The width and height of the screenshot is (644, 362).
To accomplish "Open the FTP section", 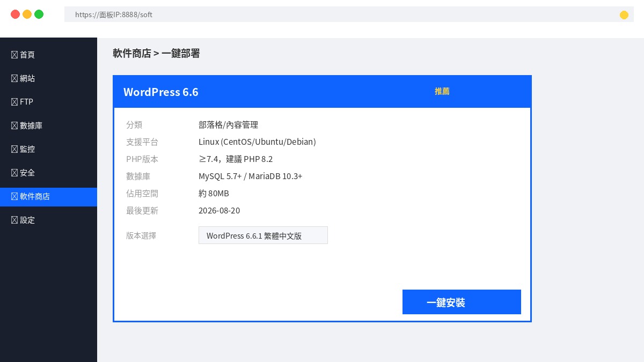I will tap(48, 102).
